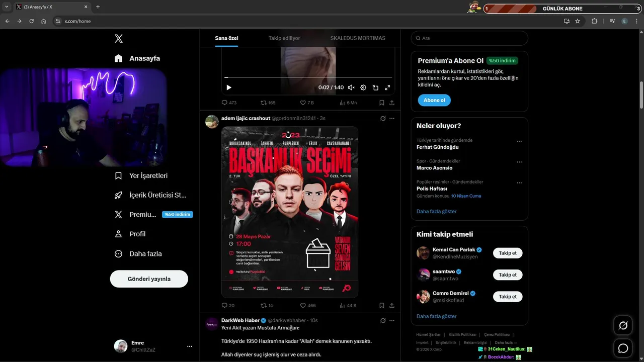
Task: Open Gizlilik Politikası footer link
Action: pyautogui.click(x=462, y=334)
